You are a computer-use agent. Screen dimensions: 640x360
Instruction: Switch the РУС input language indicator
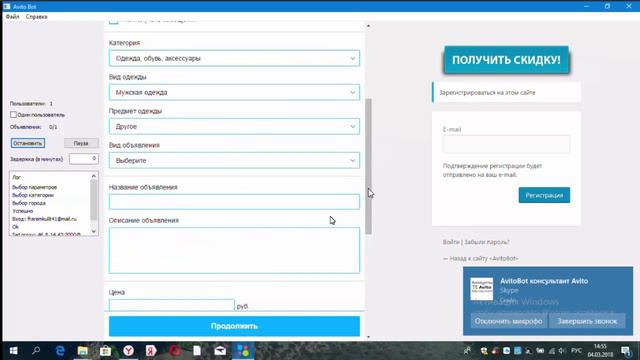(576, 351)
